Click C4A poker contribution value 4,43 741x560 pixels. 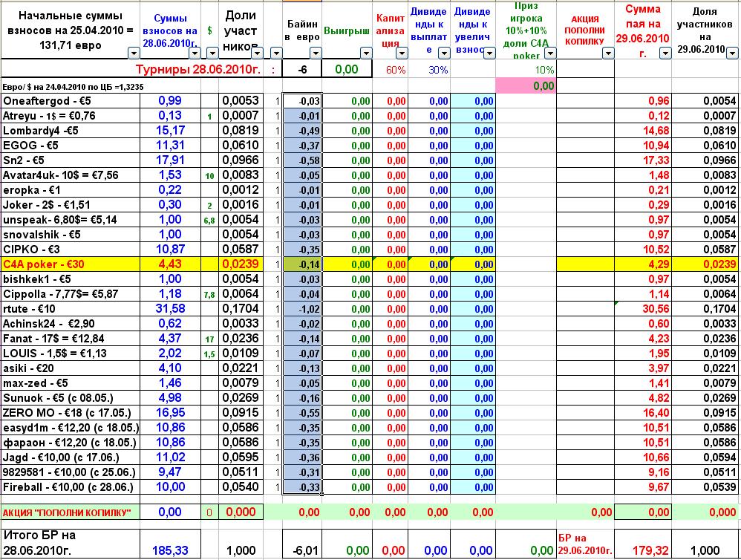point(171,264)
